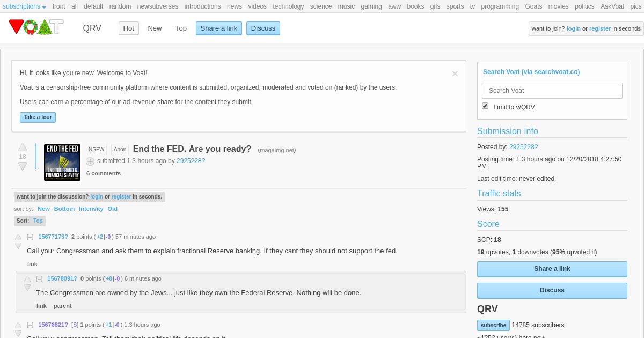Click link under comment 15678091
Viewport: 644px width, 338px height.
click(x=41, y=306)
